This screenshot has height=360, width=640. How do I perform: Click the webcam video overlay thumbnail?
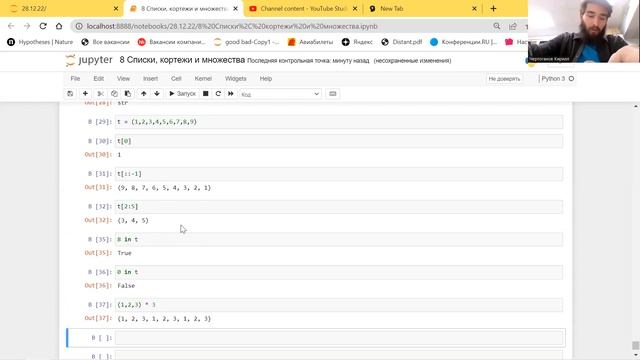[x=584, y=31]
